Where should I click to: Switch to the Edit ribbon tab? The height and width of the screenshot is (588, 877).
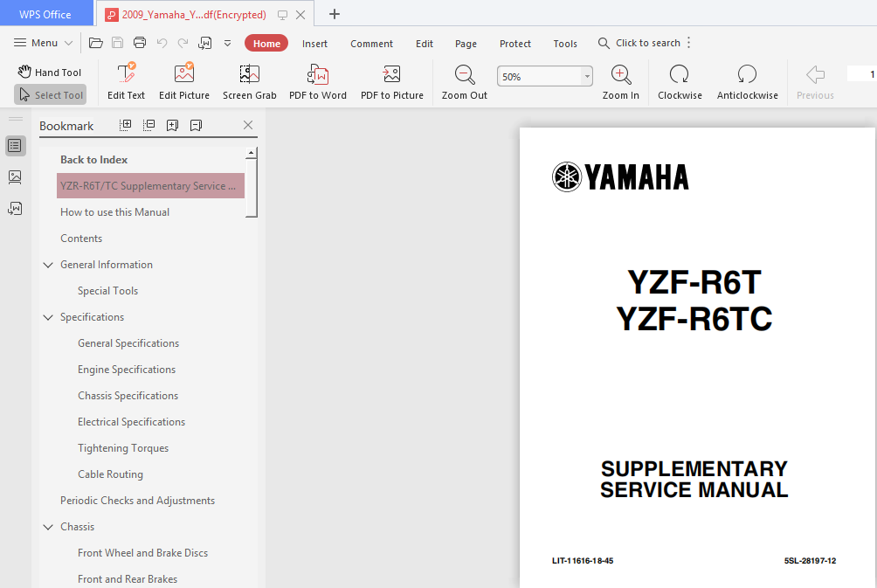coord(424,44)
